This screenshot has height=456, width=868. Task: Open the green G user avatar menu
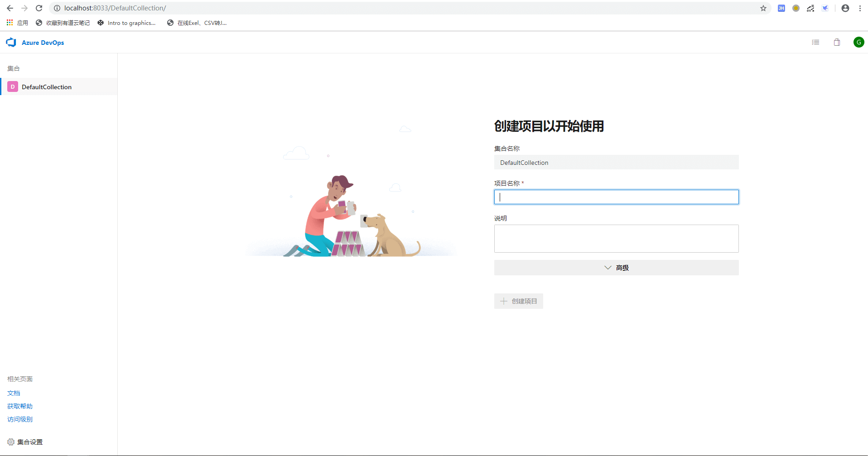pyautogui.click(x=858, y=42)
